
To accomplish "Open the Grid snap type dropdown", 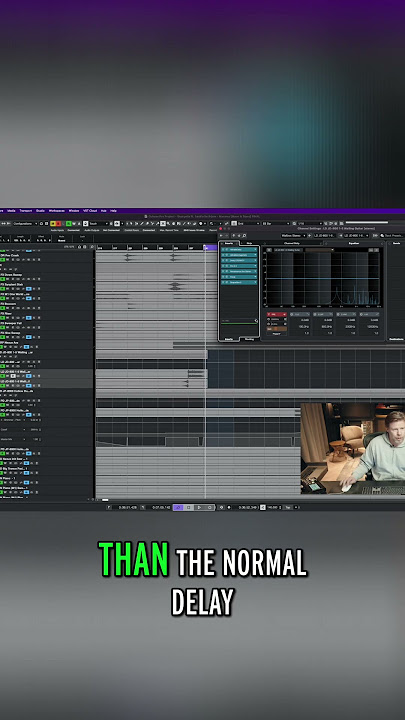I will click(x=247, y=223).
